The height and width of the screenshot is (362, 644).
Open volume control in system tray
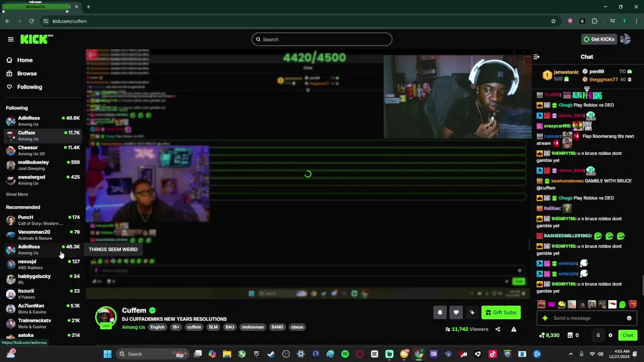click(601, 354)
